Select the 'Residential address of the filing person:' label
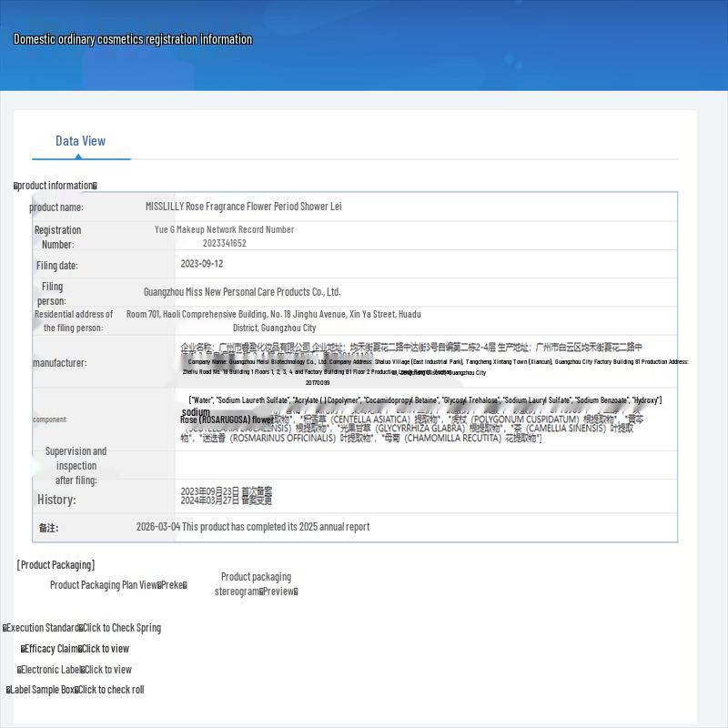The image size is (728, 728). coord(74,321)
